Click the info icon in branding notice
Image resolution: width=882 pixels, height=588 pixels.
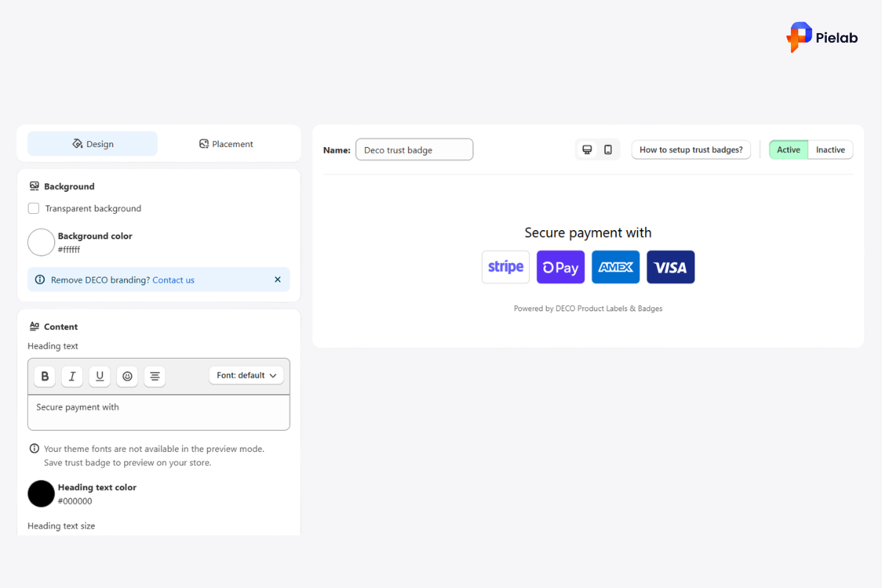40,280
